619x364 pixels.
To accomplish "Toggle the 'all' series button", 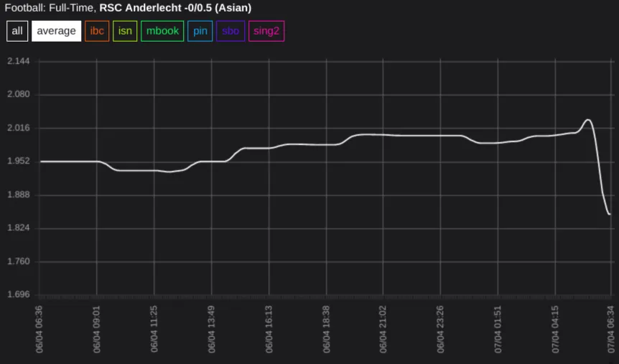I will pos(17,31).
